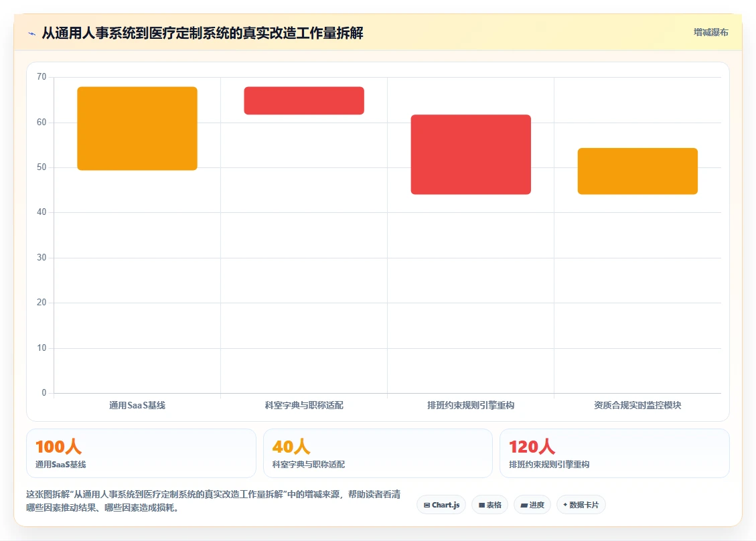Click y-axis value 30
The image size is (756, 541).
pyautogui.click(x=42, y=258)
